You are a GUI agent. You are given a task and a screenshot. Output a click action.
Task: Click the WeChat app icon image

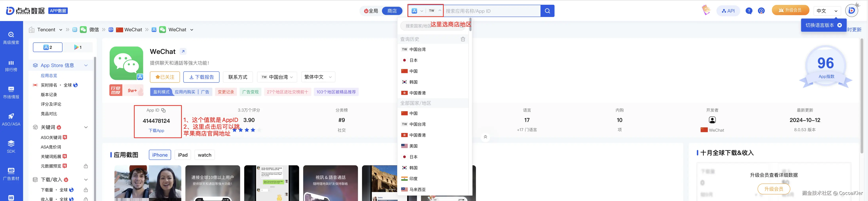pos(126,63)
